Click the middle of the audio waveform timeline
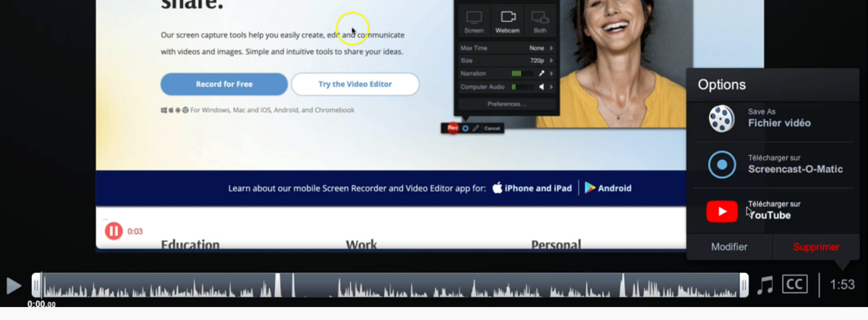868x320 pixels. (x=390, y=285)
